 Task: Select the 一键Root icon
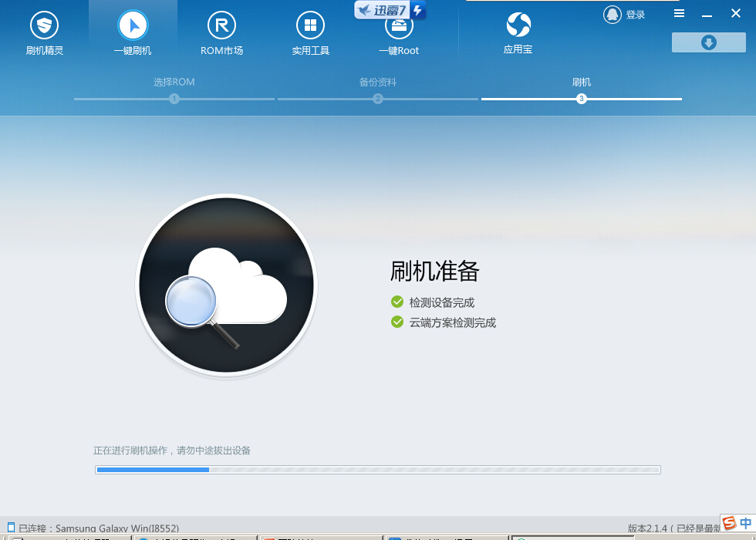(399, 31)
